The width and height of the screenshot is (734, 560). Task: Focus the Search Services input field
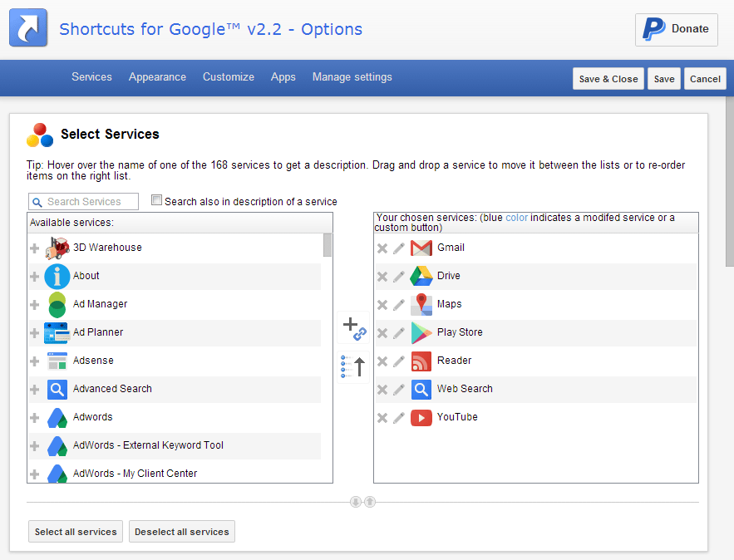pyautogui.click(x=83, y=202)
